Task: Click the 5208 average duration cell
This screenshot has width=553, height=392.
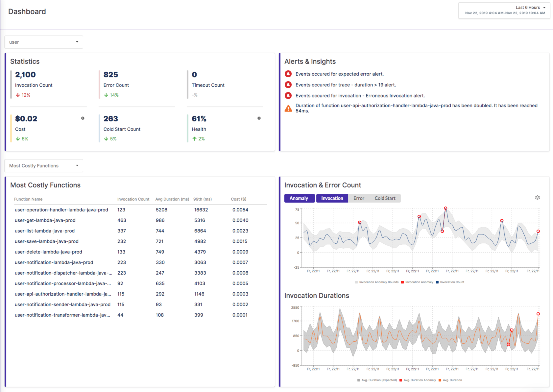Action: pyautogui.click(x=161, y=210)
